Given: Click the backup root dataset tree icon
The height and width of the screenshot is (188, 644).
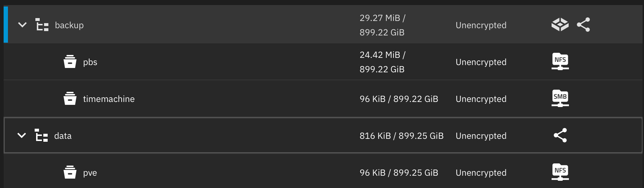Looking at the screenshot, I should [42, 25].
